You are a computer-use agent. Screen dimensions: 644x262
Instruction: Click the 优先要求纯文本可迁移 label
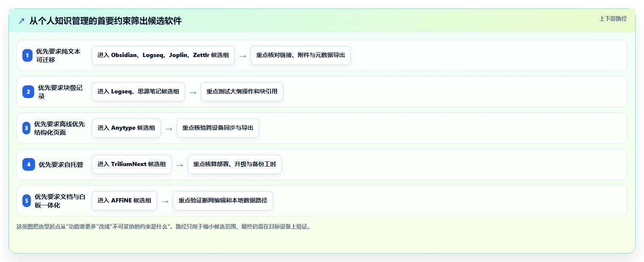(58, 55)
